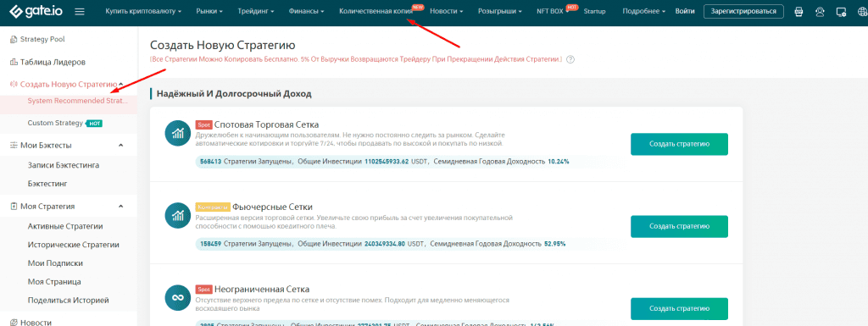Viewport: 868px width, 326px height.
Task: Click the printer-like icon in top bar
Action: tap(798, 12)
